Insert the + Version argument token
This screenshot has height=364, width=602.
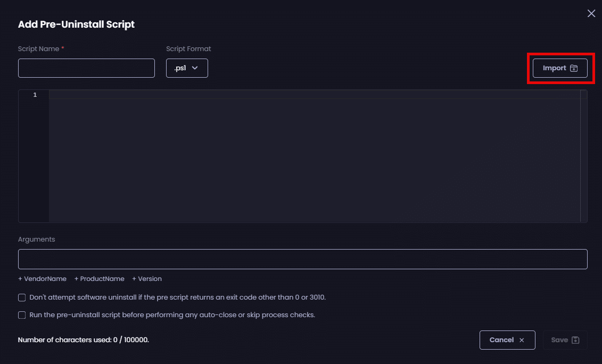point(147,279)
